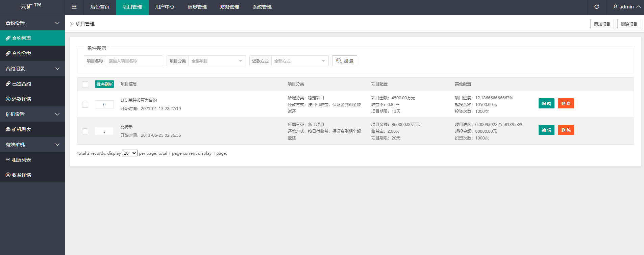Screen dimensions: 644x255
Task: Open the 财务管理 top menu
Action: pos(229,7)
